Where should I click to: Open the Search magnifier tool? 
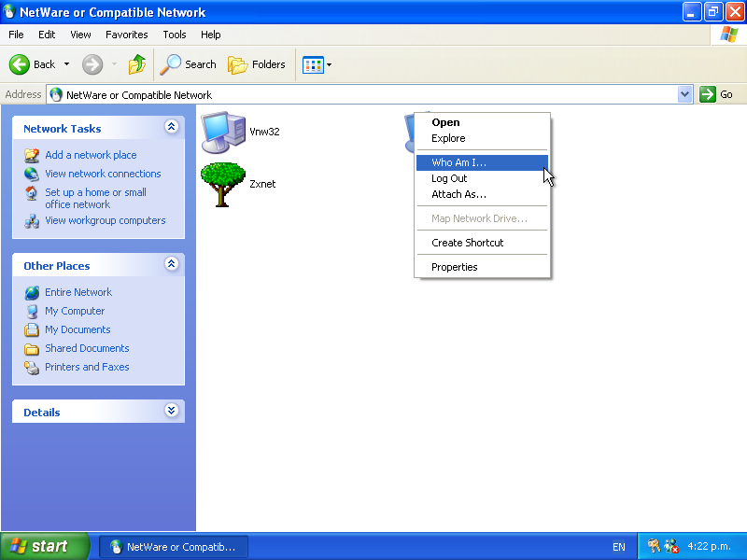(x=188, y=64)
